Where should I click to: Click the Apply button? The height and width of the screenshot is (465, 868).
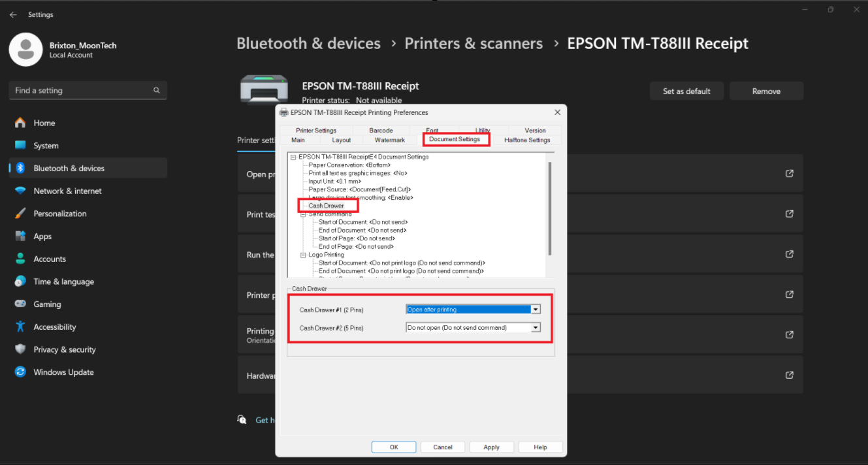click(x=491, y=447)
